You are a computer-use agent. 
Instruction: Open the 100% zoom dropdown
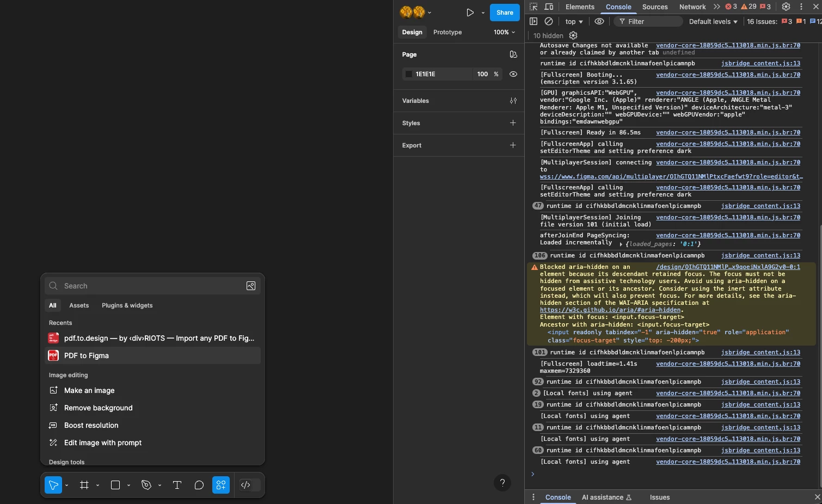click(x=504, y=32)
